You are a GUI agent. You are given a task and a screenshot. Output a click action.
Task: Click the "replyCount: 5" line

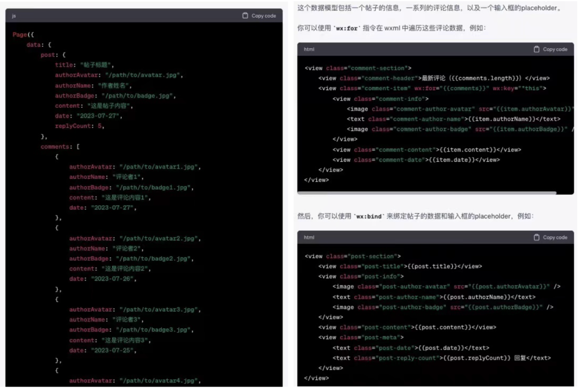point(79,126)
